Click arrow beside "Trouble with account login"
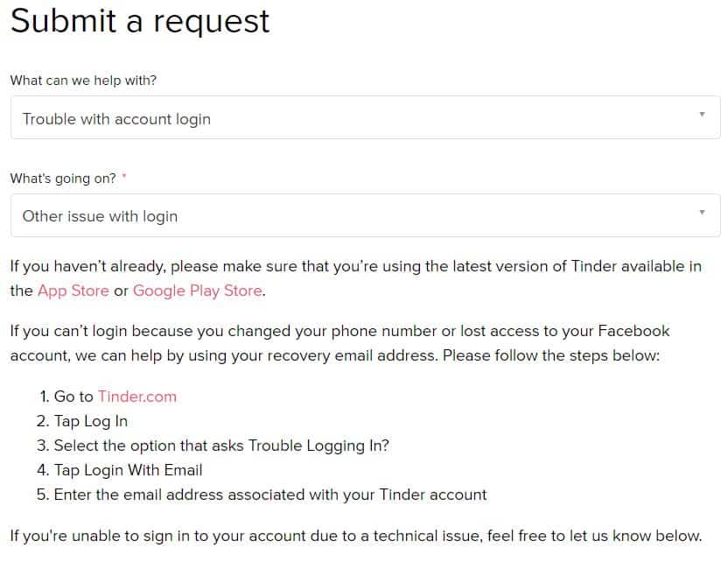This screenshot has width=728, height=576. pyautogui.click(x=702, y=115)
